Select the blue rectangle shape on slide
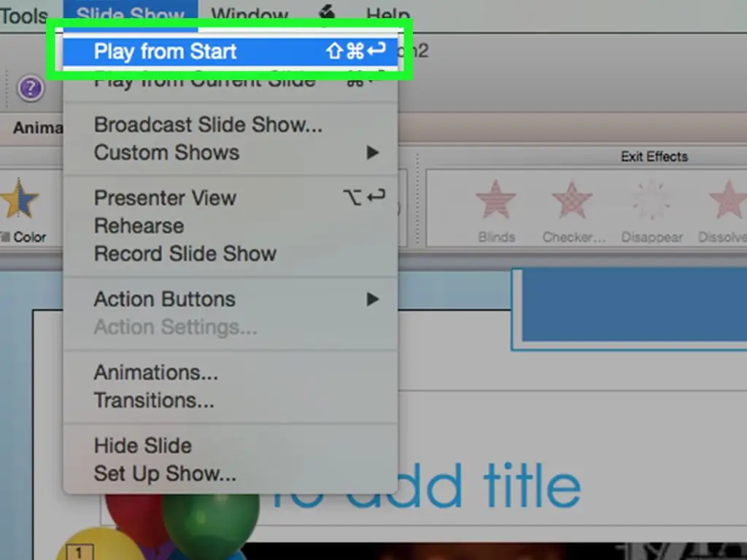The width and height of the screenshot is (747, 560). click(x=634, y=306)
